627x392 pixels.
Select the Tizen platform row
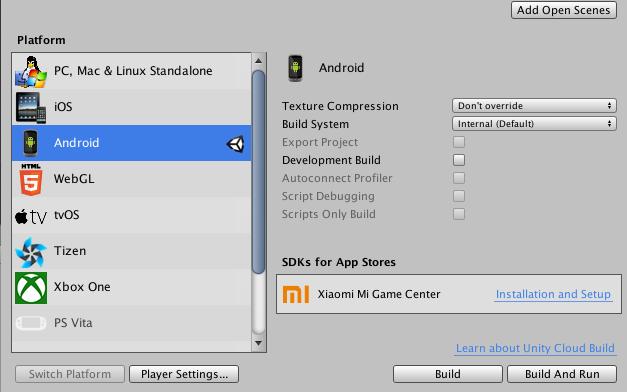coord(132,251)
